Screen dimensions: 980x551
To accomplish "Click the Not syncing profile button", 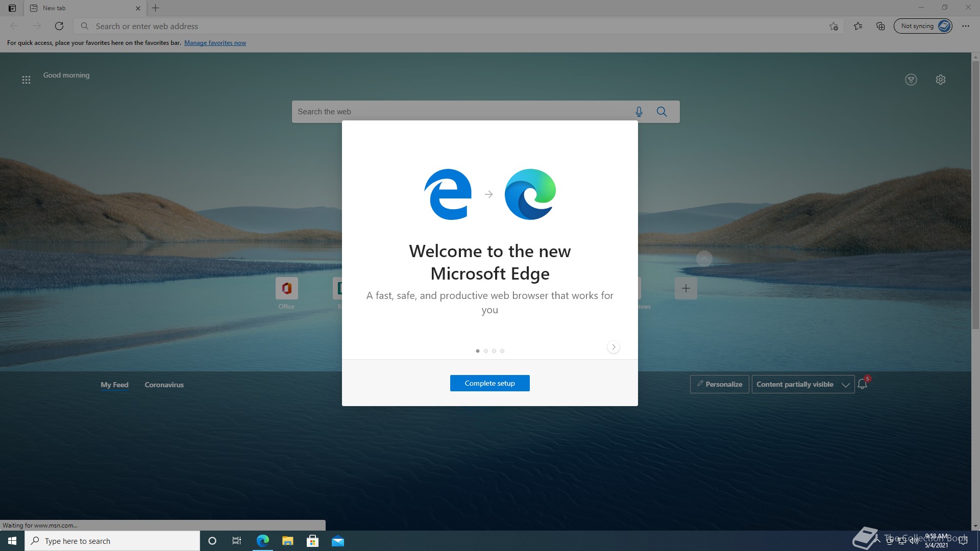I will [x=923, y=26].
